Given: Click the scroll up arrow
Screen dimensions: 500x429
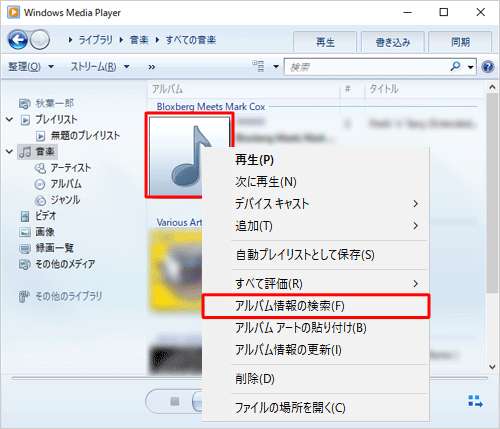Looking at the screenshot, I should coord(492,88).
